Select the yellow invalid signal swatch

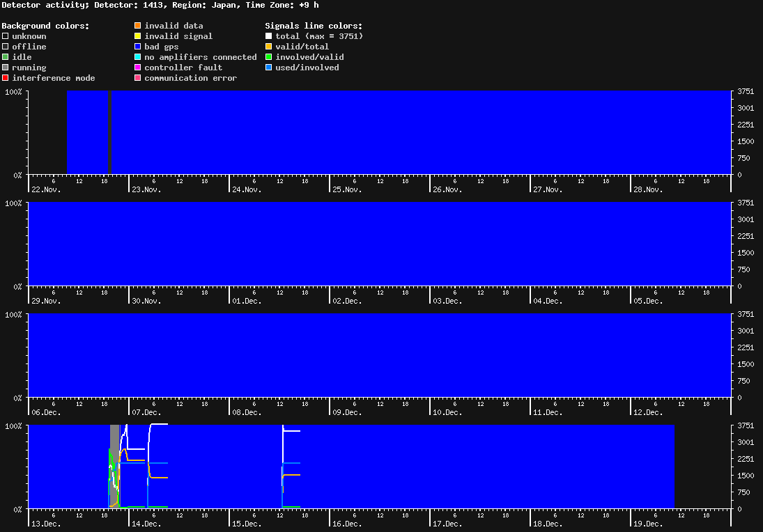pos(138,36)
